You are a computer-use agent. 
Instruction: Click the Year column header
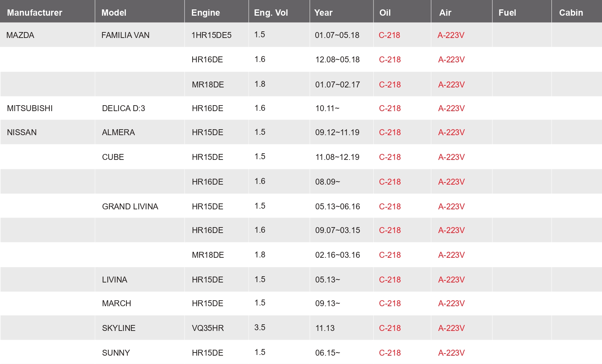click(x=323, y=13)
